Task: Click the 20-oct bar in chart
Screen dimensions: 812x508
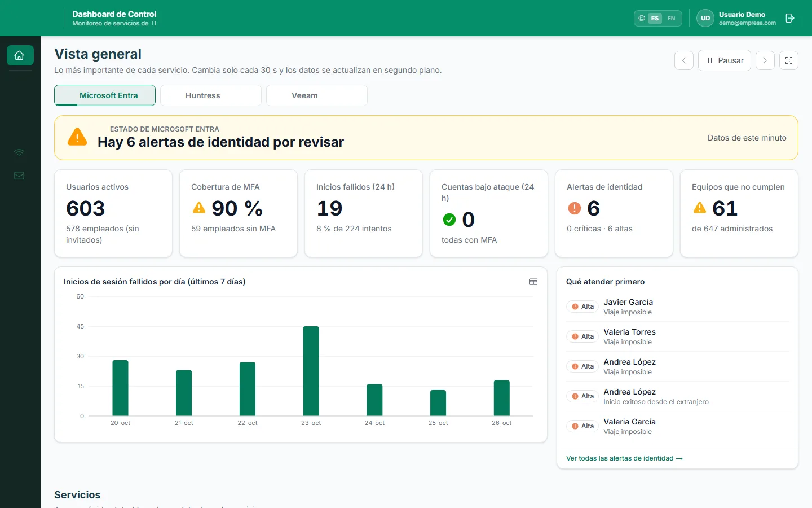Action: pyautogui.click(x=121, y=388)
